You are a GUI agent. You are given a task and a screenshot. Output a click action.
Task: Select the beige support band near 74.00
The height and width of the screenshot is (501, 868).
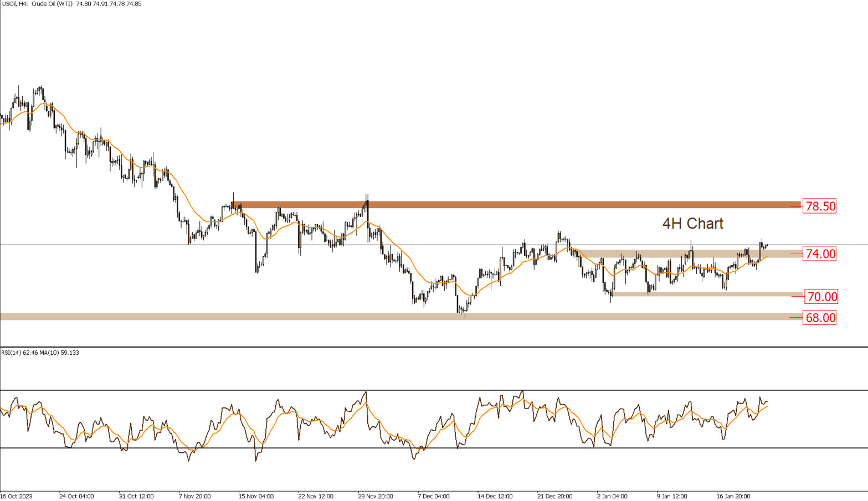[692, 254]
